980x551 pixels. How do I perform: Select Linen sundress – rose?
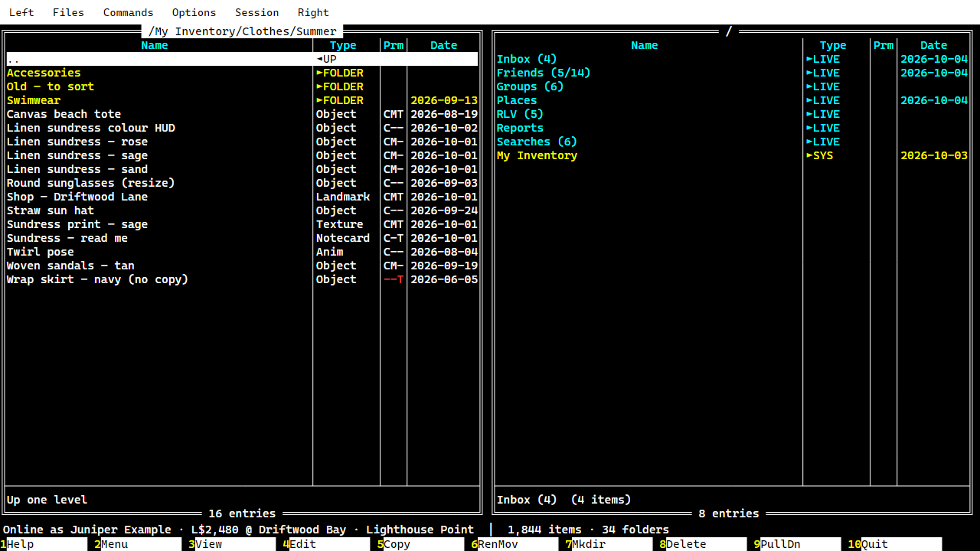[x=242, y=142]
